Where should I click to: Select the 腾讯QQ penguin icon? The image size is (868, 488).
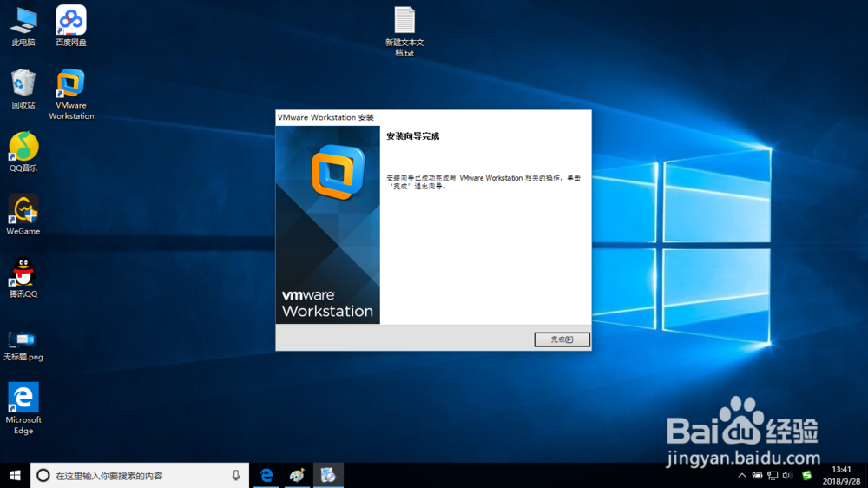(23, 278)
